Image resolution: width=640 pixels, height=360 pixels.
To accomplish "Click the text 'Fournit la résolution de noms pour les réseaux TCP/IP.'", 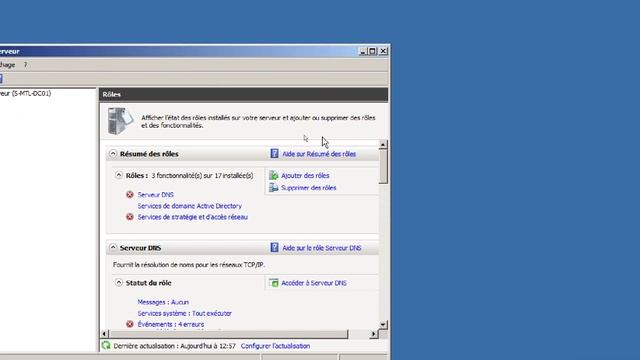I will pyautogui.click(x=189, y=264).
